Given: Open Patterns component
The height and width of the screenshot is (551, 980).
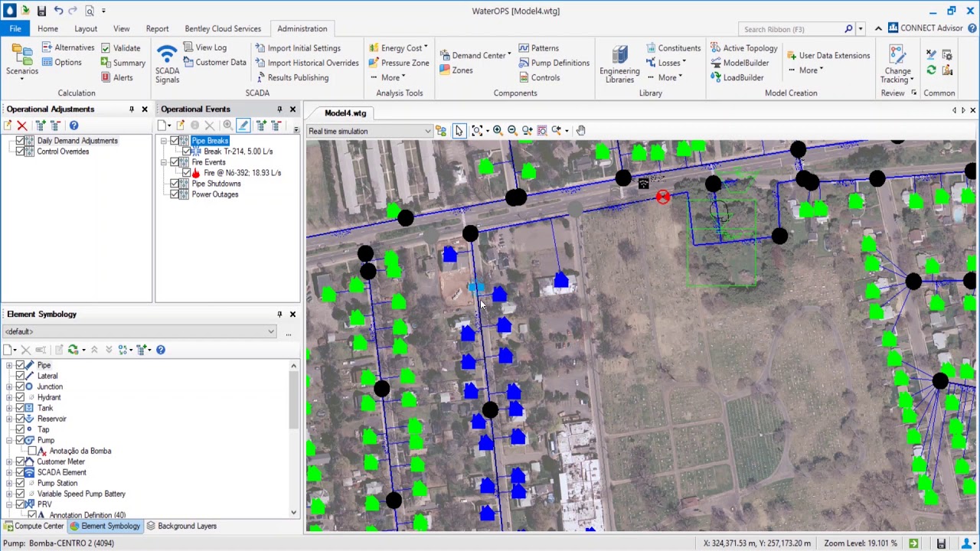Looking at the screenshot, I should pos(538,47).
